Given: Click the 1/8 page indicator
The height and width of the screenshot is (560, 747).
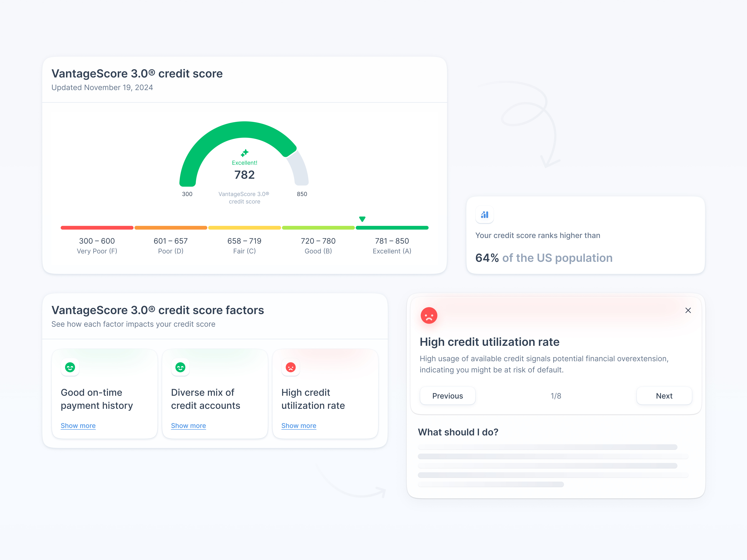Looking at the screenshot, I should (556, 396).
